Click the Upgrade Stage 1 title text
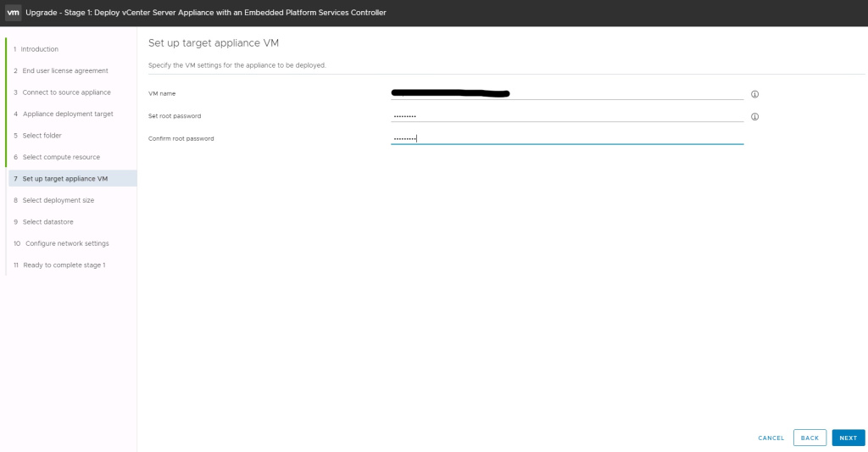This screenshot has width=868, height=452. click(x=206, y=12)
